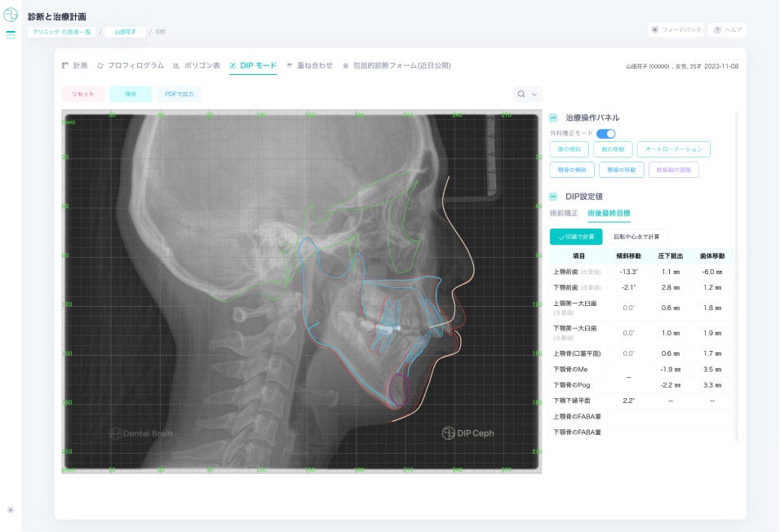Click the 上顎骨(口蓋平面) row label
780x532 pixels.
(x=577, y=354)
